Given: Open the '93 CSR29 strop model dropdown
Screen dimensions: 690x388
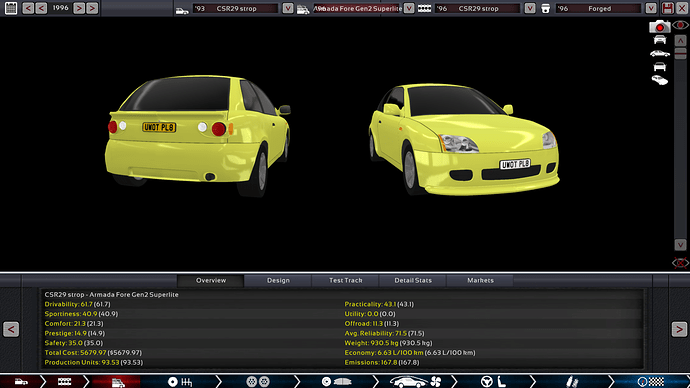Looking at the screenshot, I should coord(288,8).
